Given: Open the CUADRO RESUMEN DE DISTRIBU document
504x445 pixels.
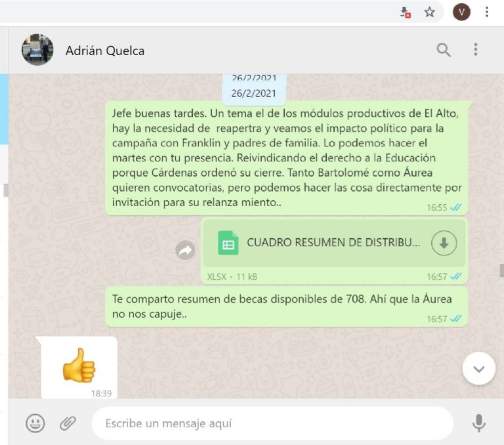Looking at the screenshot, I should 333,243.
